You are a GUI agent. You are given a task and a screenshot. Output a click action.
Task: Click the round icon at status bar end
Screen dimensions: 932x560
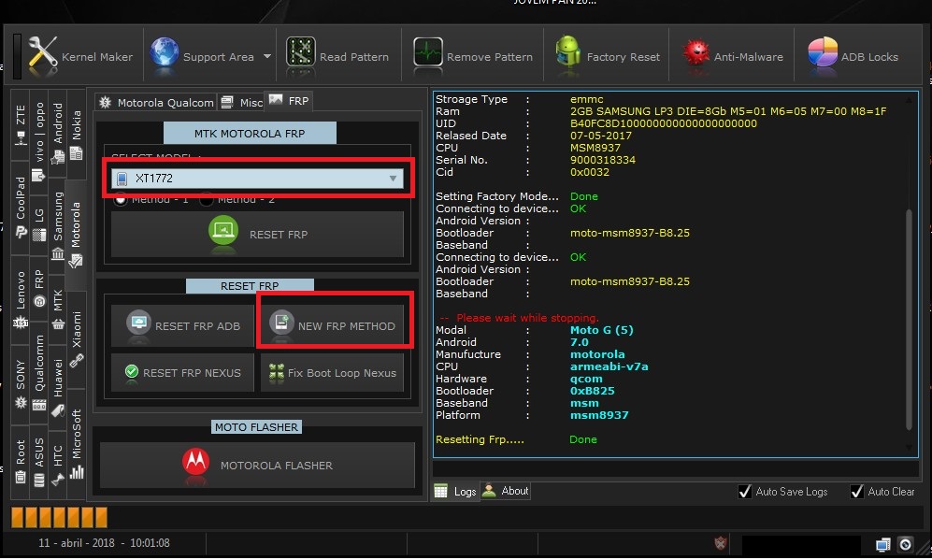pyautogui.click(x=905, y=544)
